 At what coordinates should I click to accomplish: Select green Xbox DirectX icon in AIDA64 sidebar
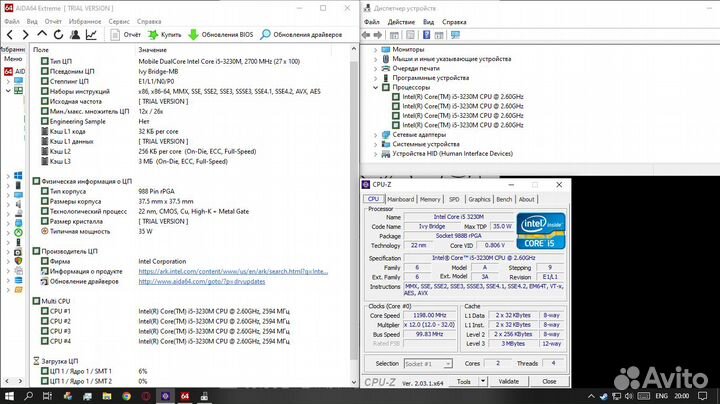(x=18, y=232)
